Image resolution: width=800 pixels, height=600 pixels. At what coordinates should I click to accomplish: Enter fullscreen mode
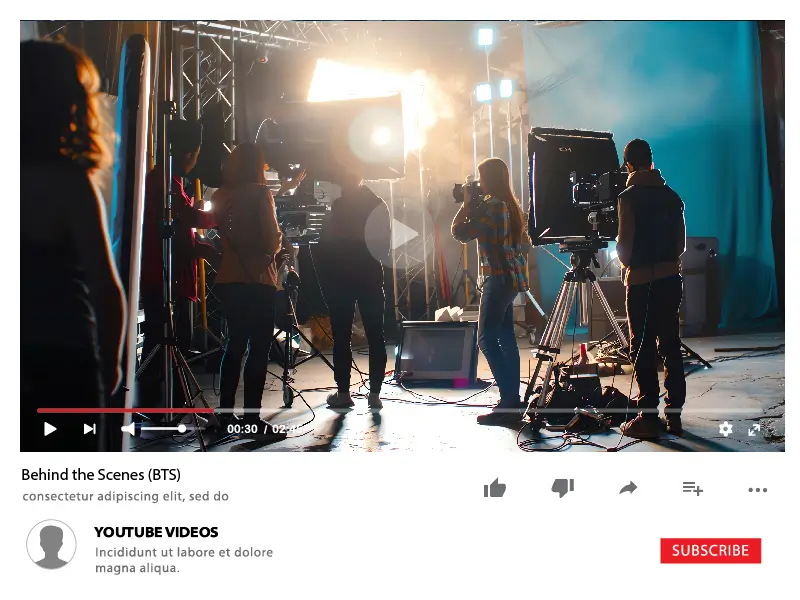pyautogui.click(x=755, y=429)
